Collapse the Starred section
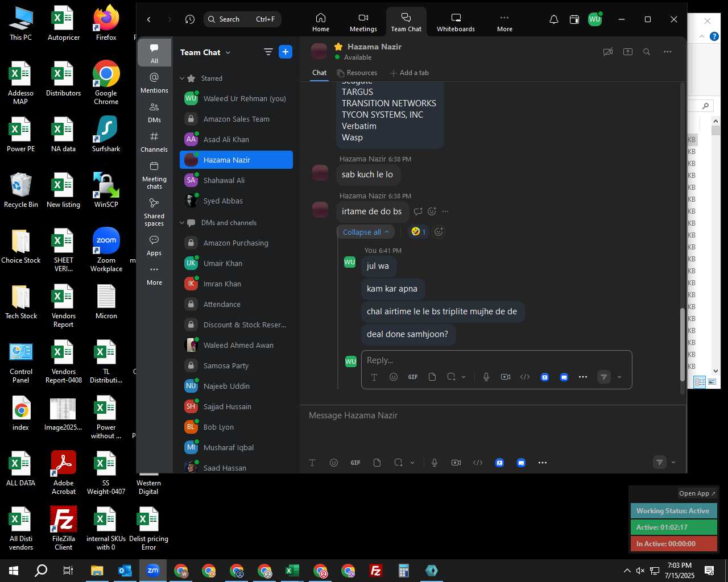Viewport: 728px width, 582px height. 182,78
